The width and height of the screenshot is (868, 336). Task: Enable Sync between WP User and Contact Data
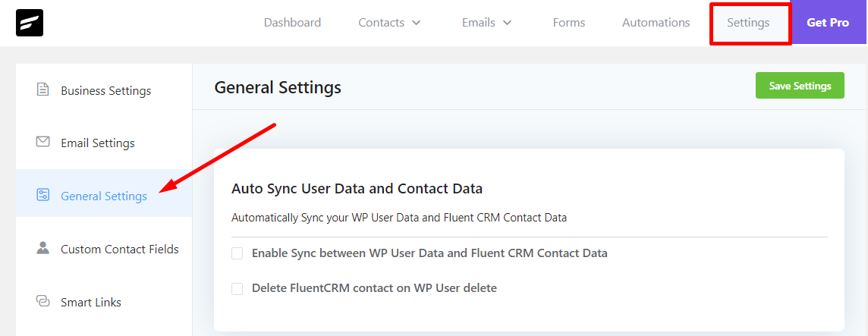[237, 253]
